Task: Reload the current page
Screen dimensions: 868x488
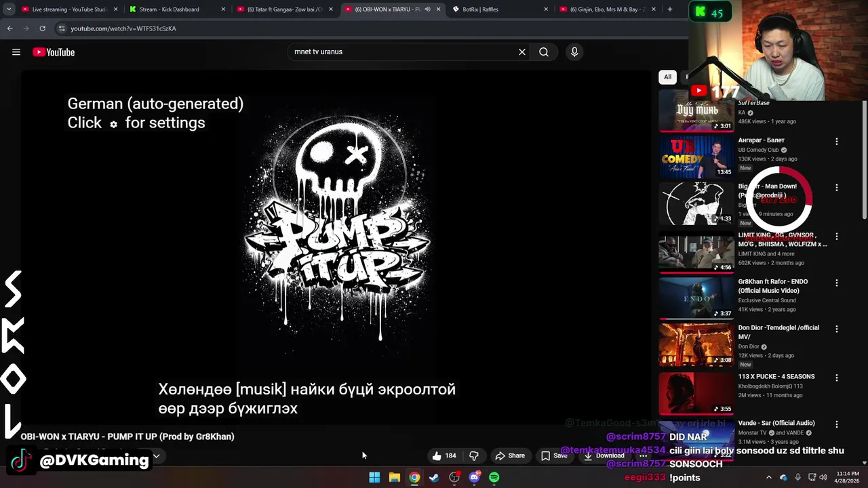Action: pos(42,28)
